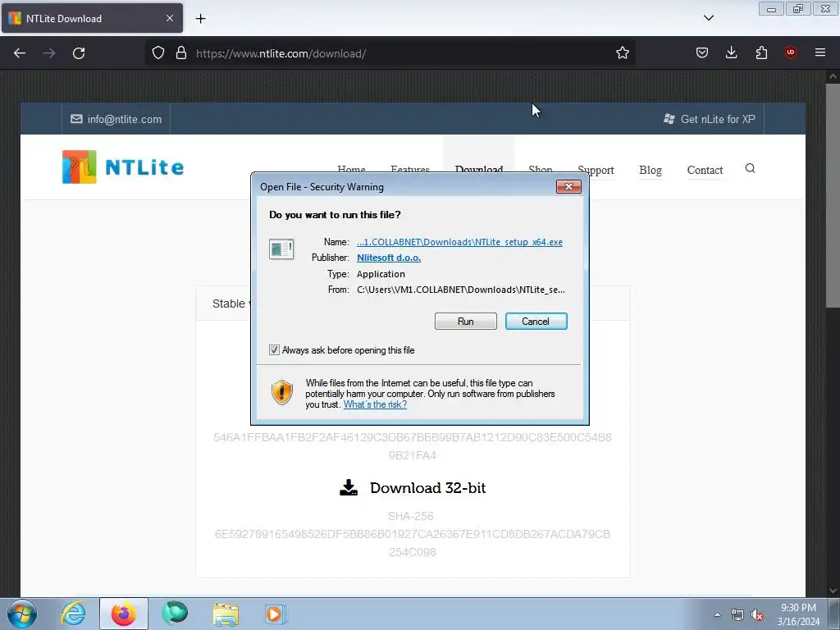840x630 pixels.
Task: Click the NTLite logo
Action: point(123,167)
